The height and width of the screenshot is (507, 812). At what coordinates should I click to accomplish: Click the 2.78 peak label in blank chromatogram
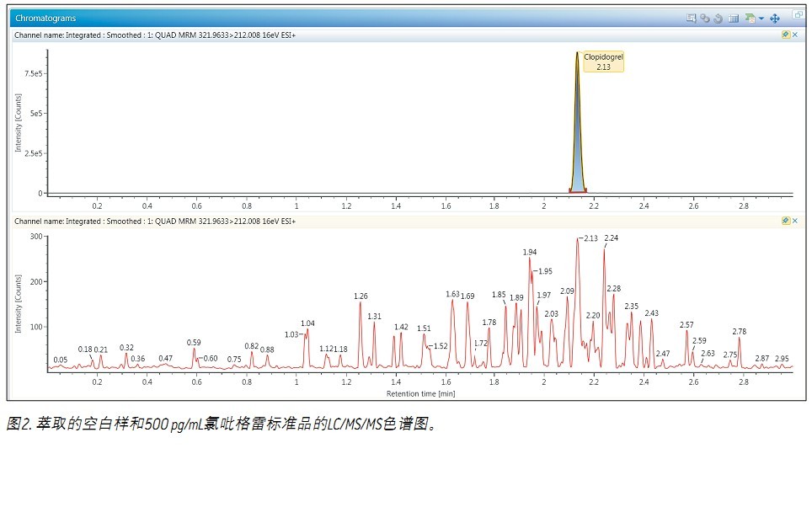coord(738,332)
